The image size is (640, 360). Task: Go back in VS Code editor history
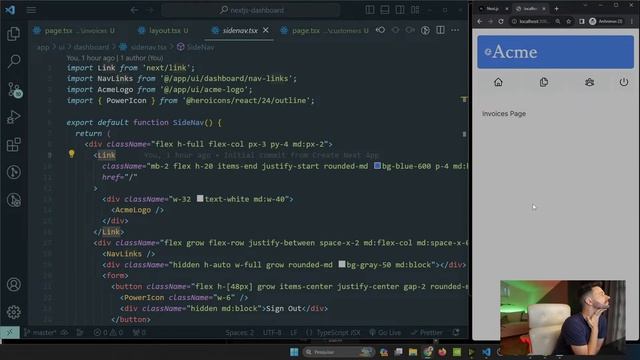point(134,10)
